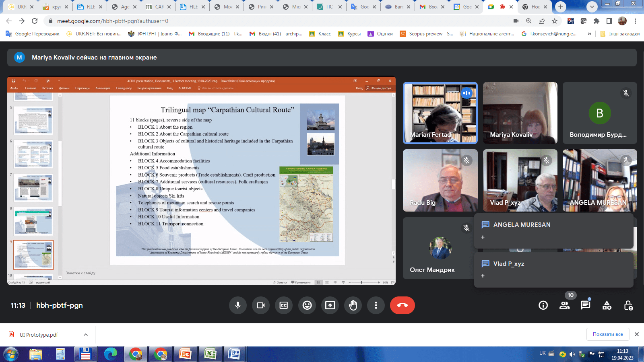This screenshot has height=362, width=644.
Task: Mute the microphone in the call
Action: [x=238, y=305]
